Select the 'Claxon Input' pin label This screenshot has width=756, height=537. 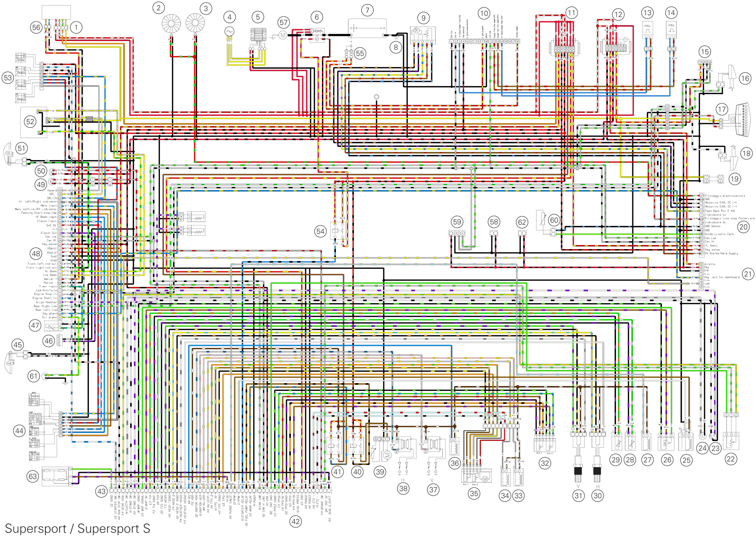[x=47, y=221]
